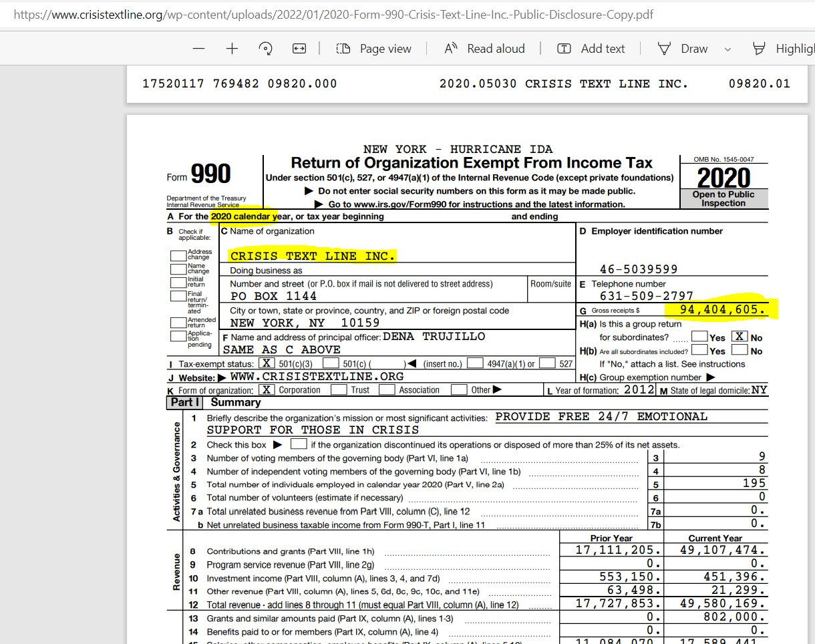Toggle the 527 status checkbox

[x=548, y=363]
